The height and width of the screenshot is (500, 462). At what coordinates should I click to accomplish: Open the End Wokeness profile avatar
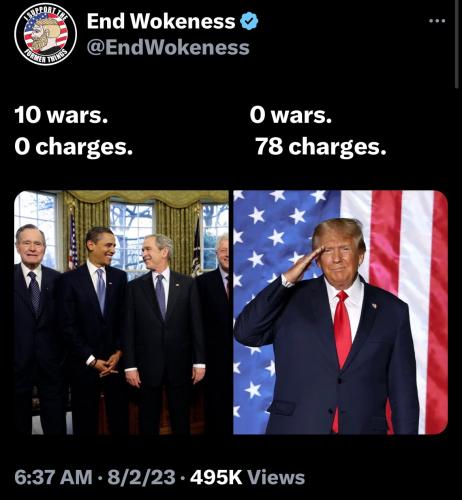click(46, 34)
